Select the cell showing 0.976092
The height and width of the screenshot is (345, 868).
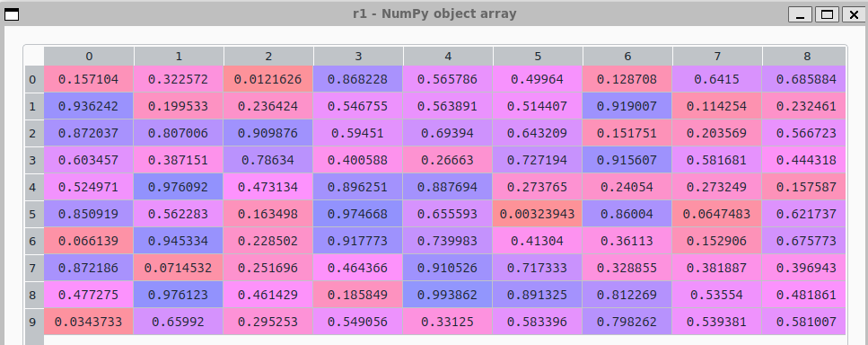[179, 187]
